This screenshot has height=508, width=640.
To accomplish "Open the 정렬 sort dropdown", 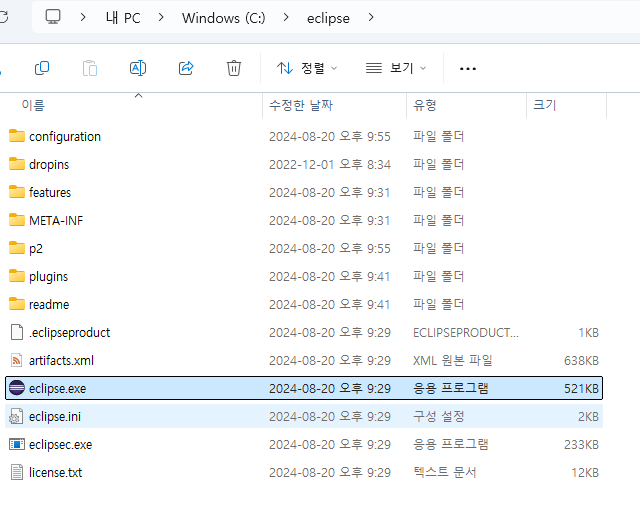I will (x=307, y=68).
